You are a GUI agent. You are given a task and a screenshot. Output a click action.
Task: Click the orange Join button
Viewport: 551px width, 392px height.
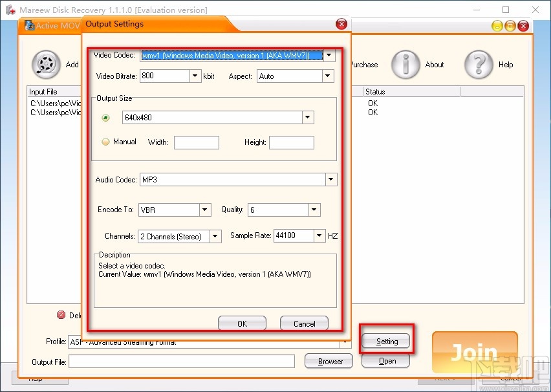pyautogui.click(x=475, y=353)
